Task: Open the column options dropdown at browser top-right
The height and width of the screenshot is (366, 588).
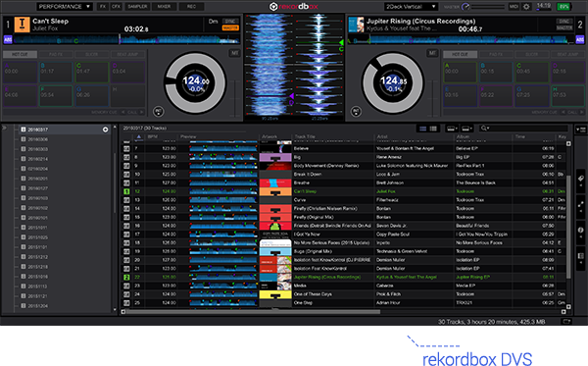Action: click(581, 130)
